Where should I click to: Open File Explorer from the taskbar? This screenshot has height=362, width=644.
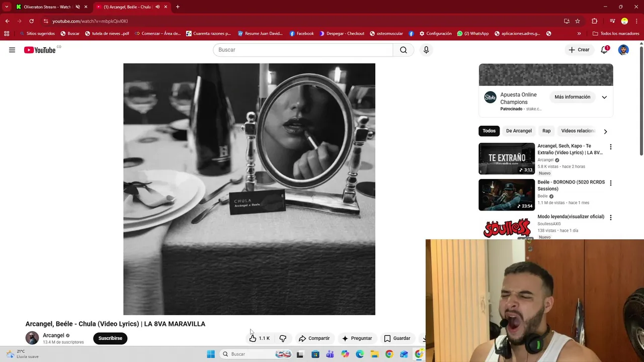[374, 354]
